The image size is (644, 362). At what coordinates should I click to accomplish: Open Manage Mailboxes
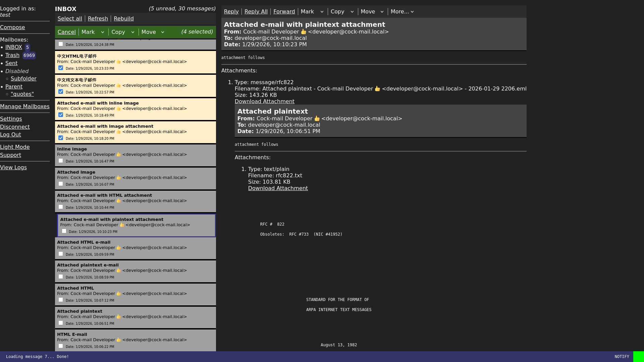click(x=25, y=106)
